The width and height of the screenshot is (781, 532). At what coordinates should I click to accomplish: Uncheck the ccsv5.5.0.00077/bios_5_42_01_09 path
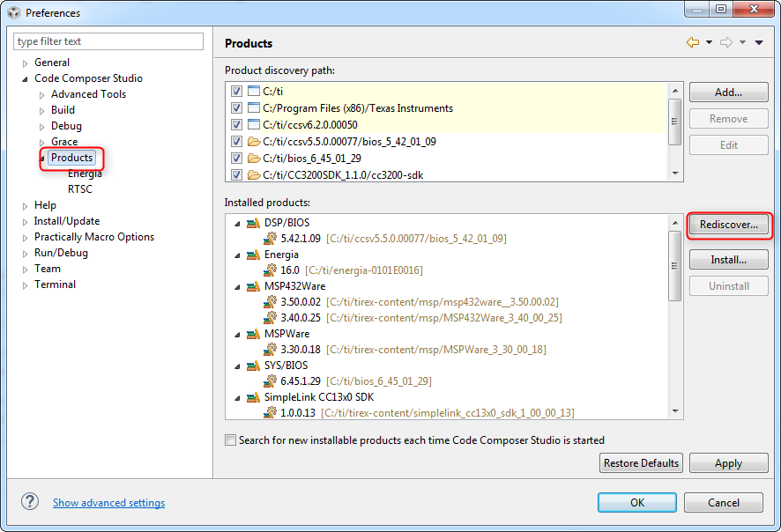click(236, 142)
